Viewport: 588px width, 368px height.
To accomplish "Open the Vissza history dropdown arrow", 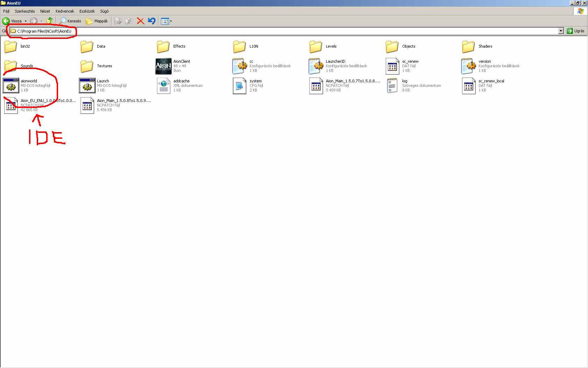I will point(26,21).
